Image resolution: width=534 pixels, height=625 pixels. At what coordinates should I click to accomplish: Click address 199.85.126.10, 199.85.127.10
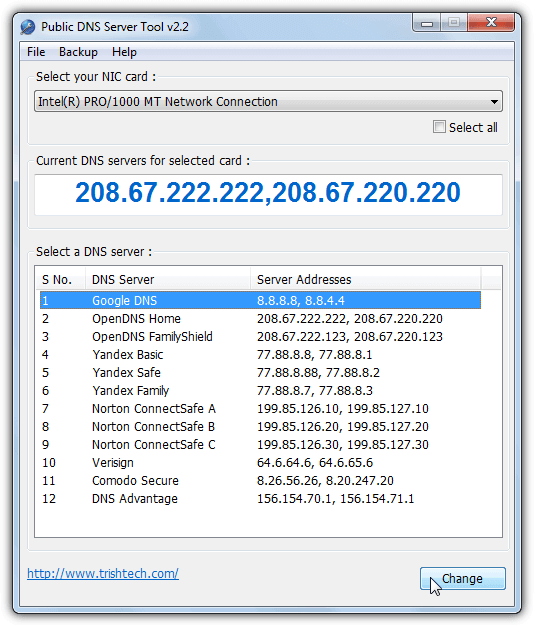tap(343, 409)
